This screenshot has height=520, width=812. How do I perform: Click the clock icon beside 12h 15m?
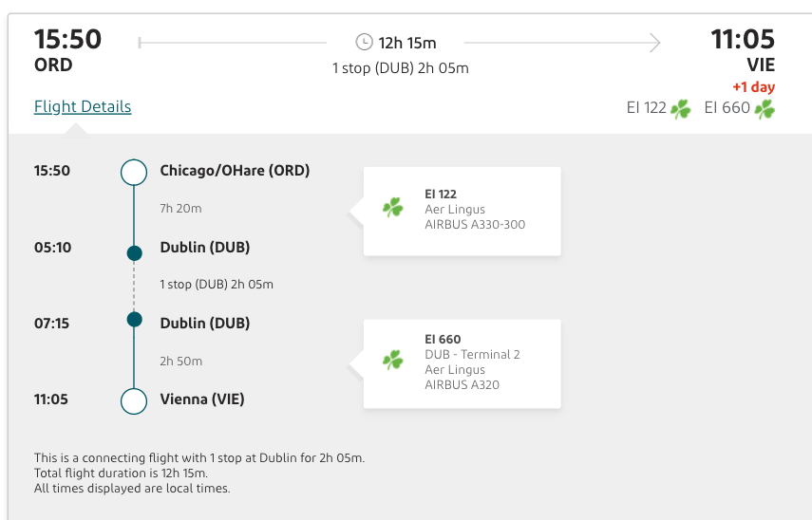pos(364,42)
